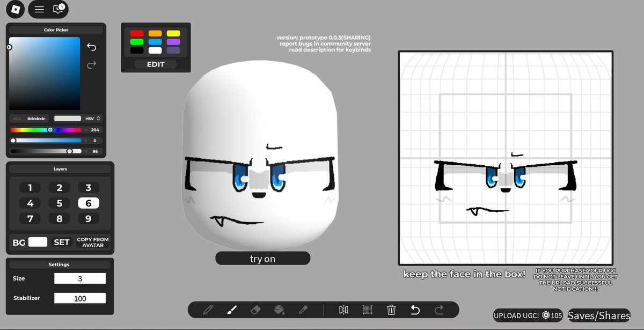Click the HEX value field #dcdcdc
The image size is (644, 330).
coord(37,118)
